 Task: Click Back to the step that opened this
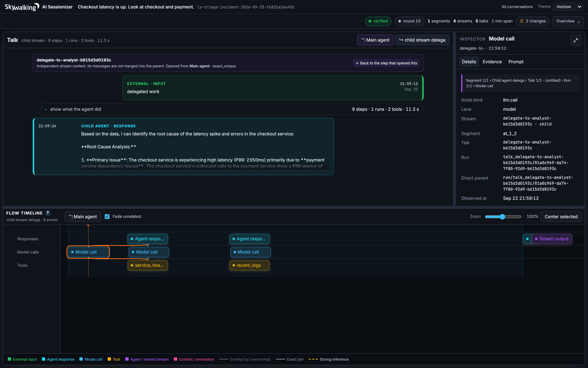point(386,63)
